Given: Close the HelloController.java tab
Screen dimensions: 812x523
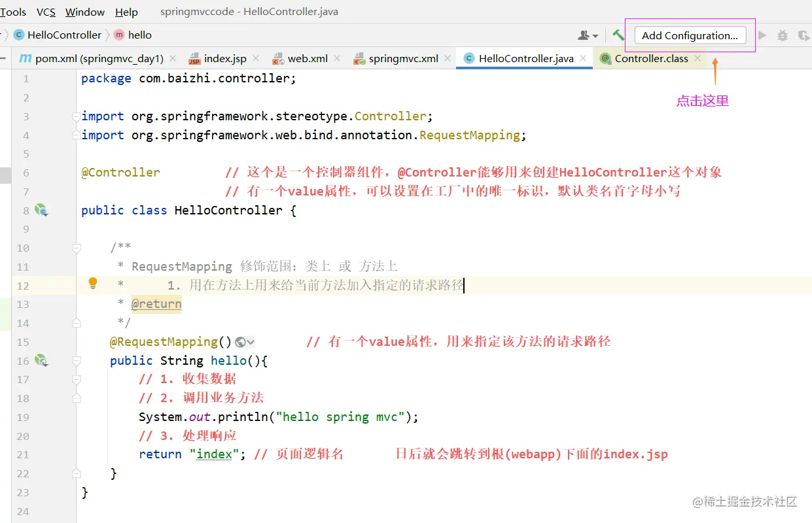Looking at the screenshot, I should (x=583, y=58).
